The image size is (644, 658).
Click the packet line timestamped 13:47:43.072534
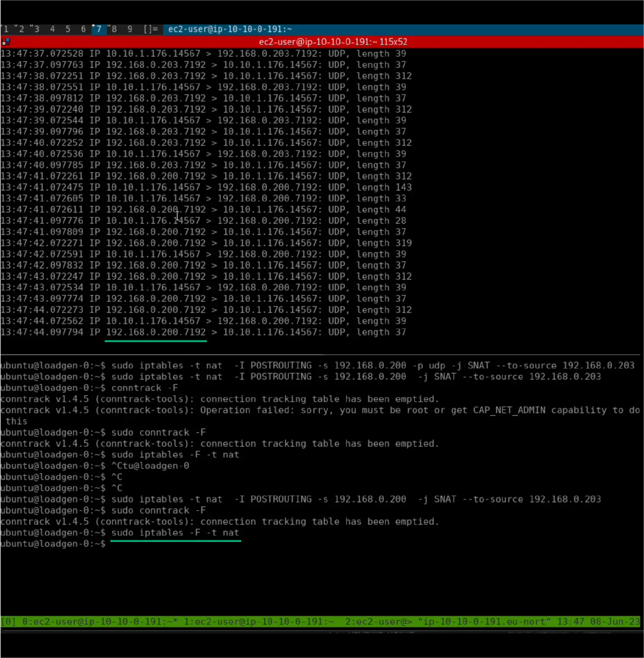point(203,288)
